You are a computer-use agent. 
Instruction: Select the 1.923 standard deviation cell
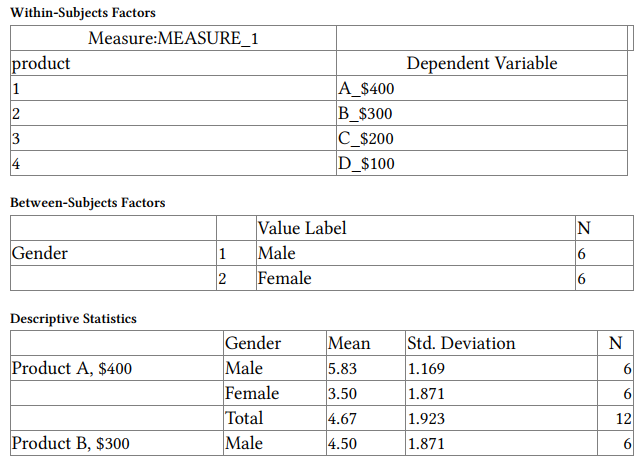(x=427, y=418)
